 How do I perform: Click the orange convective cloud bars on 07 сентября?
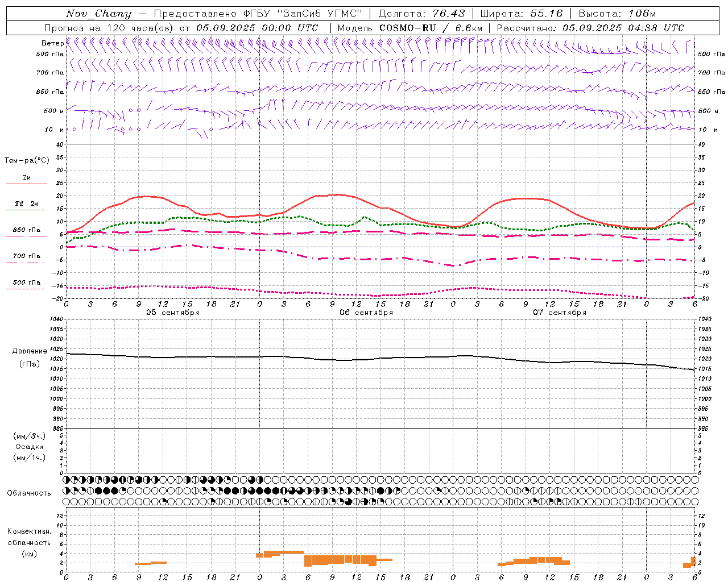535,560
